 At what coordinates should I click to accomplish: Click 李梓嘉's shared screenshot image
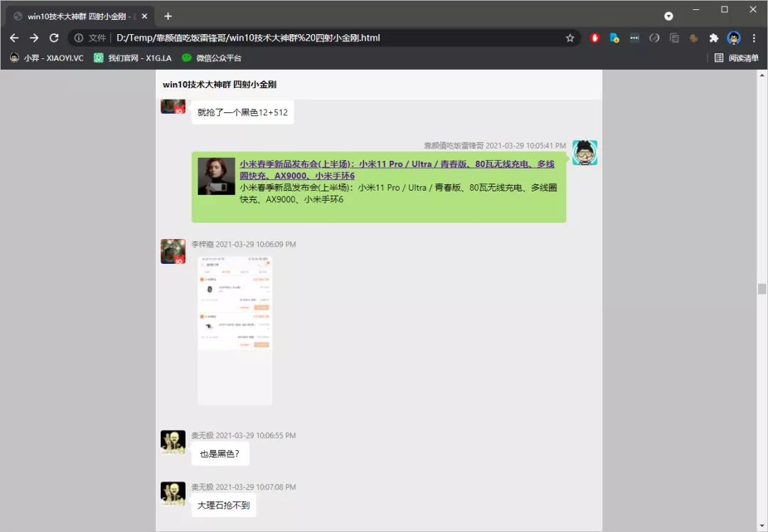tap(235, 329)
